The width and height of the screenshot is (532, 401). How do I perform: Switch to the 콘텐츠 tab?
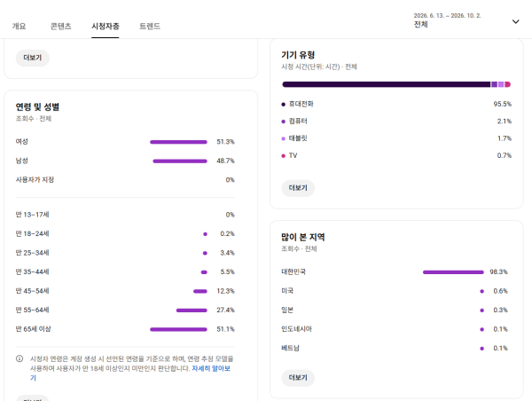[x=60, y=26]
